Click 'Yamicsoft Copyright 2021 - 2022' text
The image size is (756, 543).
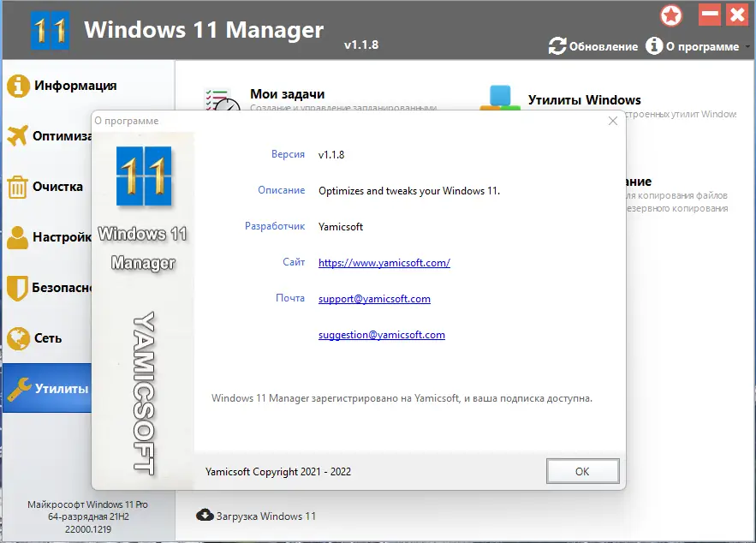point(278,472)
